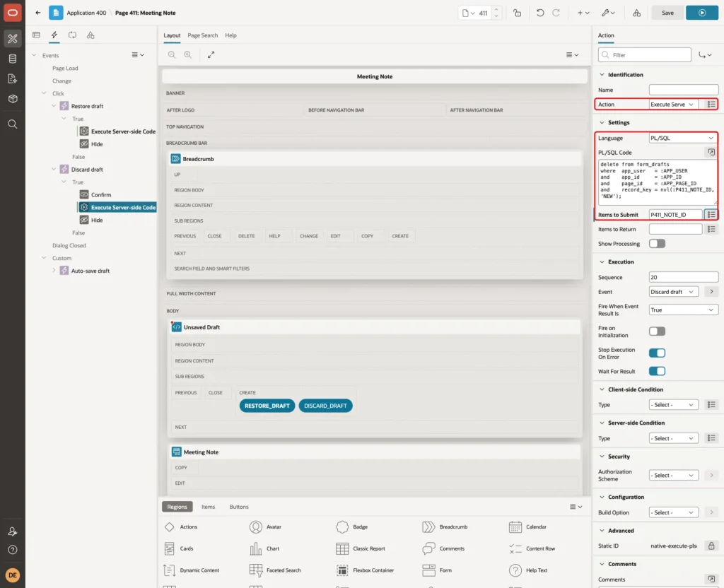This screenshot has width=724, height=588.
Task: Select Classic Report region in gallery
Action: [360, 548]
